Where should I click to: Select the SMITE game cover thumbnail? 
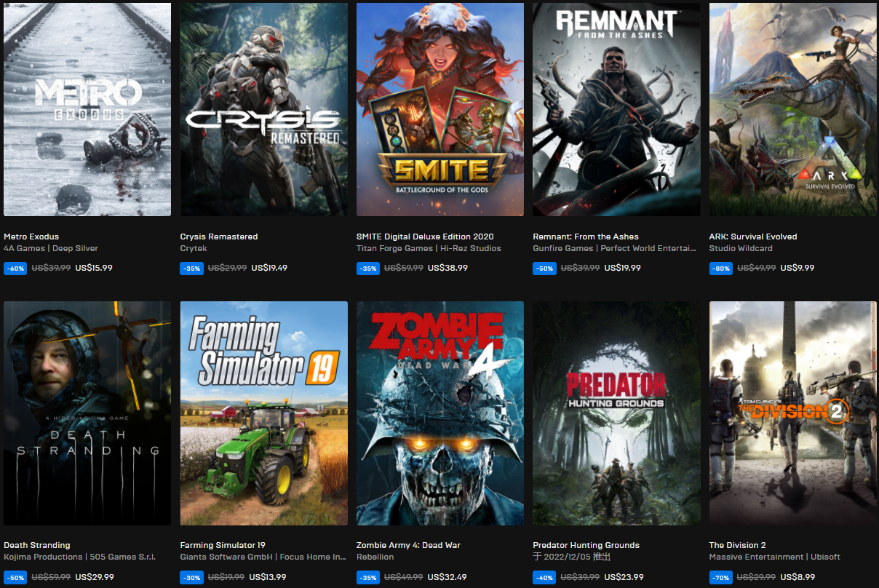(440, 109)
